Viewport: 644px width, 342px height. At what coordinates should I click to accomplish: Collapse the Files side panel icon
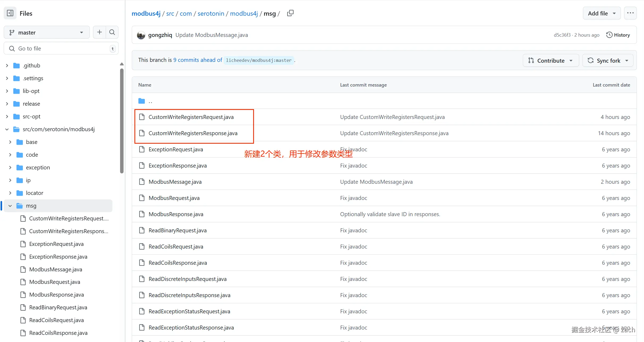[10, 13]
